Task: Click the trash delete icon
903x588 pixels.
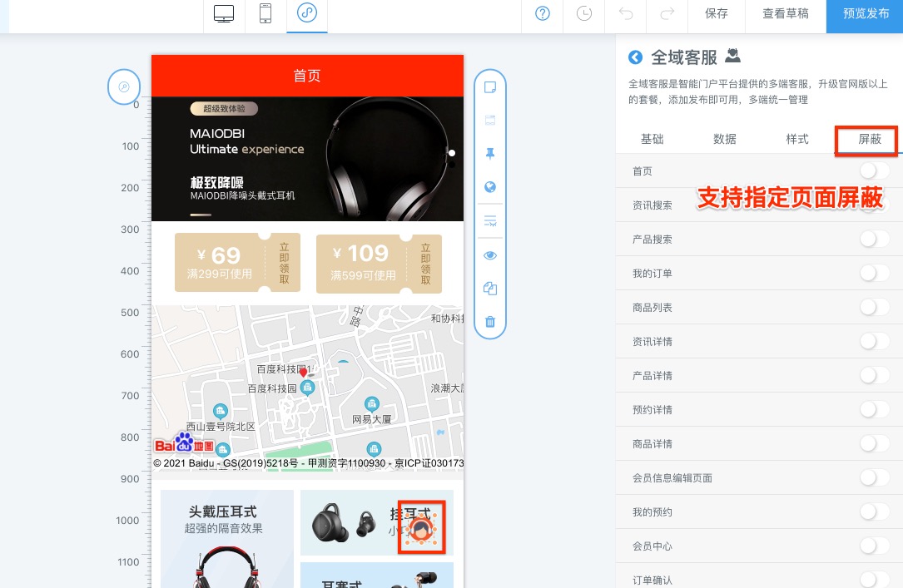Action: pos(490,321)
